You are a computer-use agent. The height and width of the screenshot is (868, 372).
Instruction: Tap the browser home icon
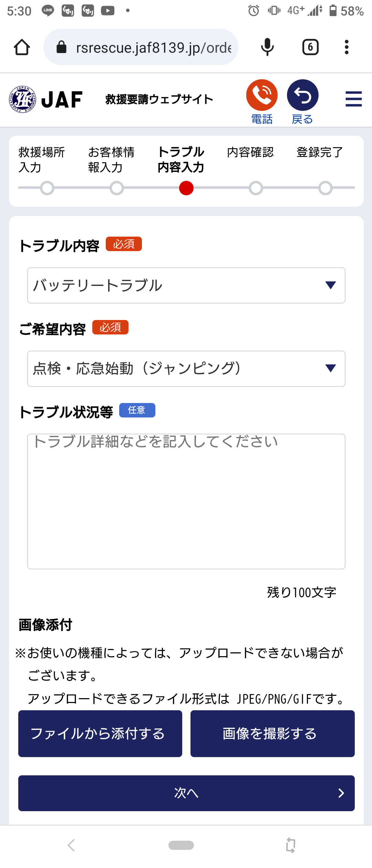coord(22,47)
